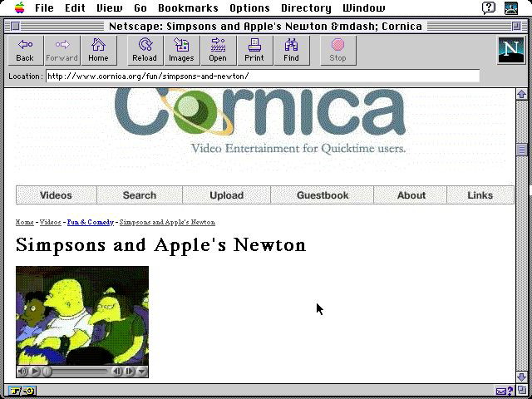Go to the Home page via toolbar

[x=98, y=50]
